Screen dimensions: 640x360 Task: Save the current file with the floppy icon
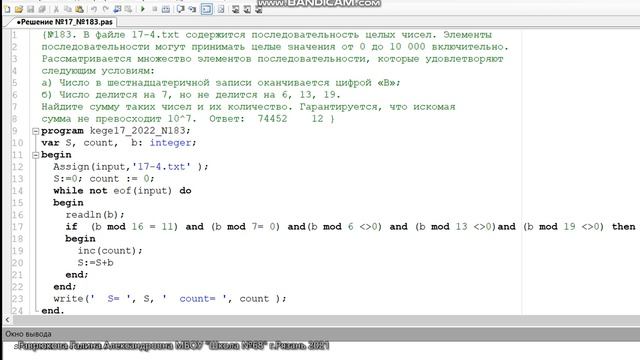point(30,9)
